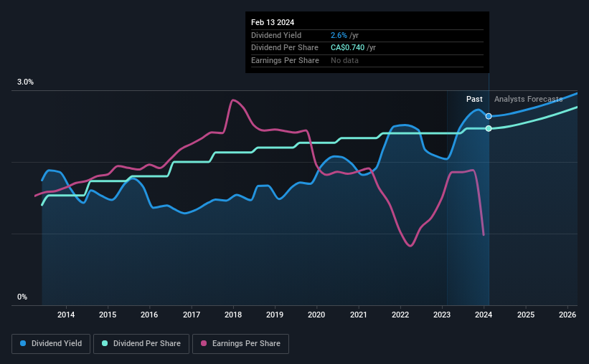Click the 2016 x-axis label
The height and width of the screenshot is (364, 589).
click(149, 315)
